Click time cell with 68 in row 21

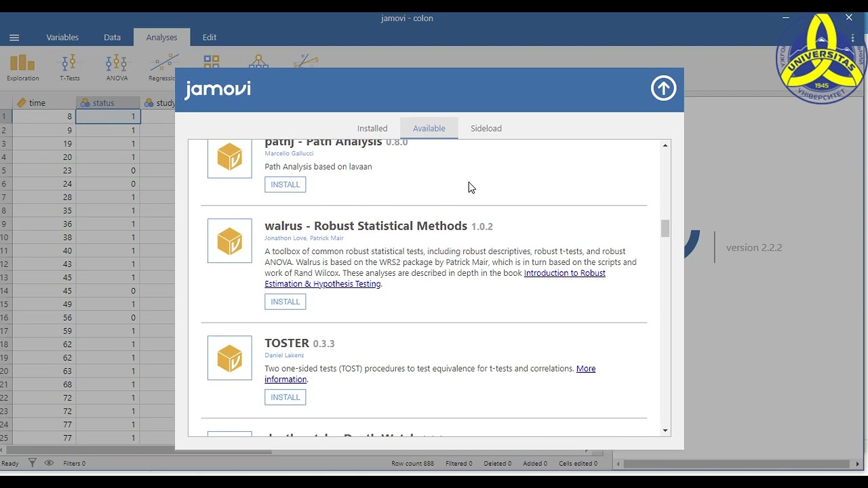[x=44, y=384]
